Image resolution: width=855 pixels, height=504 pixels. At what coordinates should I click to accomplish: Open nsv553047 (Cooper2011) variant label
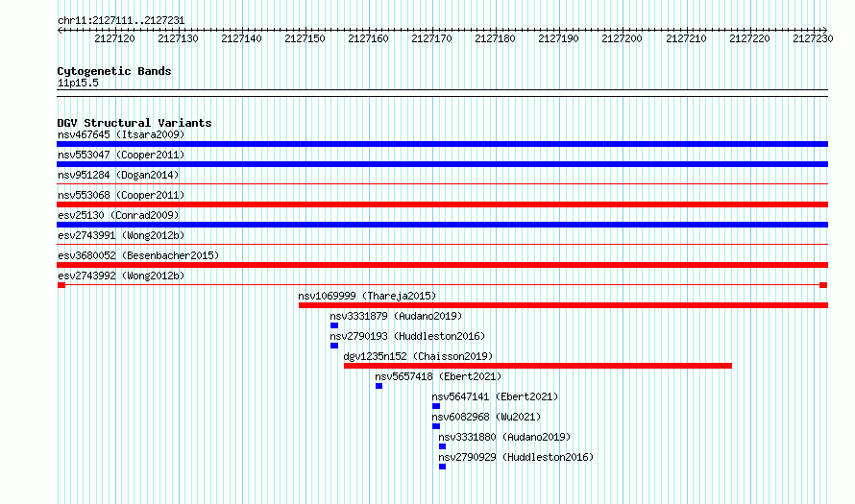(121, 155)
